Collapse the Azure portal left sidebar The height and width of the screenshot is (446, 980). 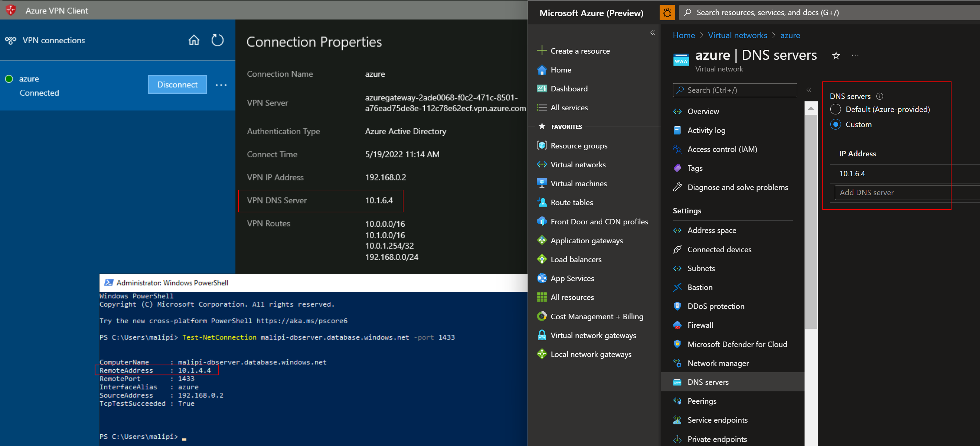click(652, 33)
